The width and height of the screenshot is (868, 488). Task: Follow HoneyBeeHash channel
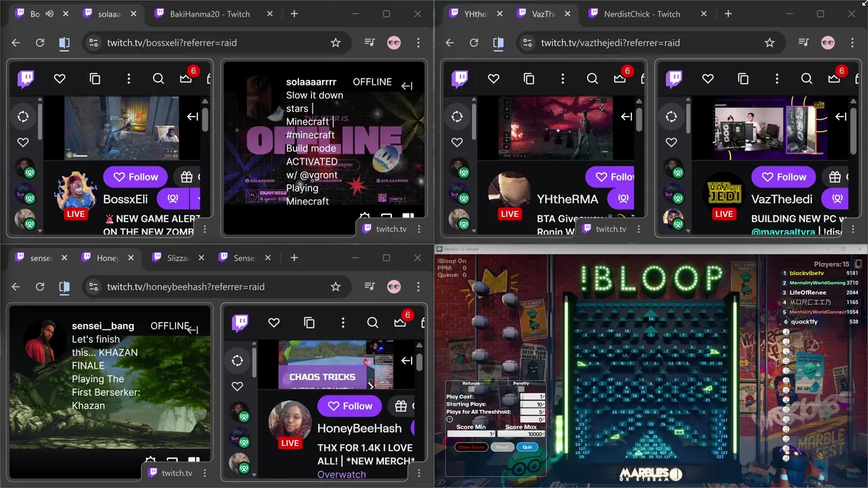[x=350, y=406]
